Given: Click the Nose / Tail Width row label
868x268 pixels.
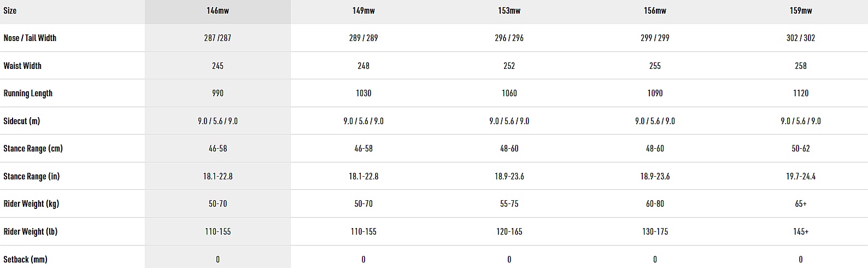Looking at the screenshot, I should tap(30, 38).
